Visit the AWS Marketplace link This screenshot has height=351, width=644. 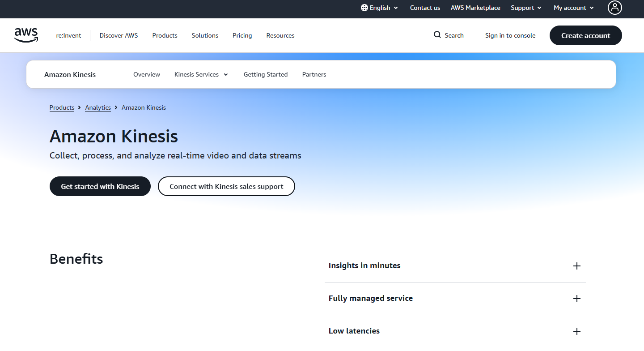click(x=475, y=8)
